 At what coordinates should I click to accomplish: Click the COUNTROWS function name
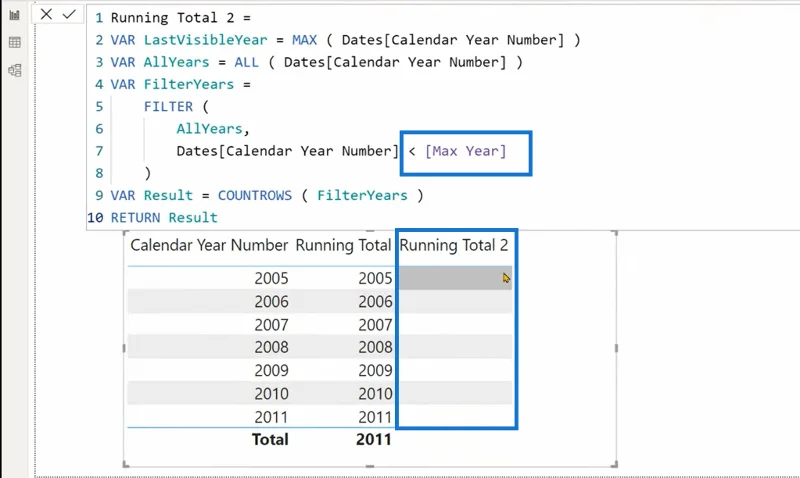pyautogui.click(x=255, y=195)
